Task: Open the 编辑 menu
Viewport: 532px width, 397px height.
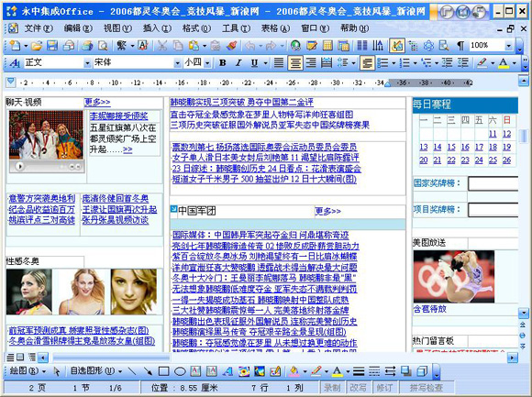Action: [78, 28]
